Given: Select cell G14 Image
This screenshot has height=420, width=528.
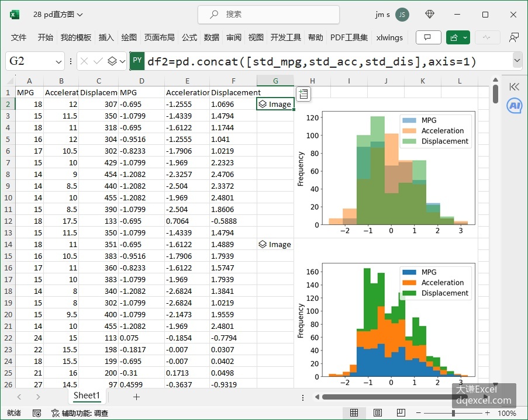Looking at the screenshot, I should click(275, 244).
